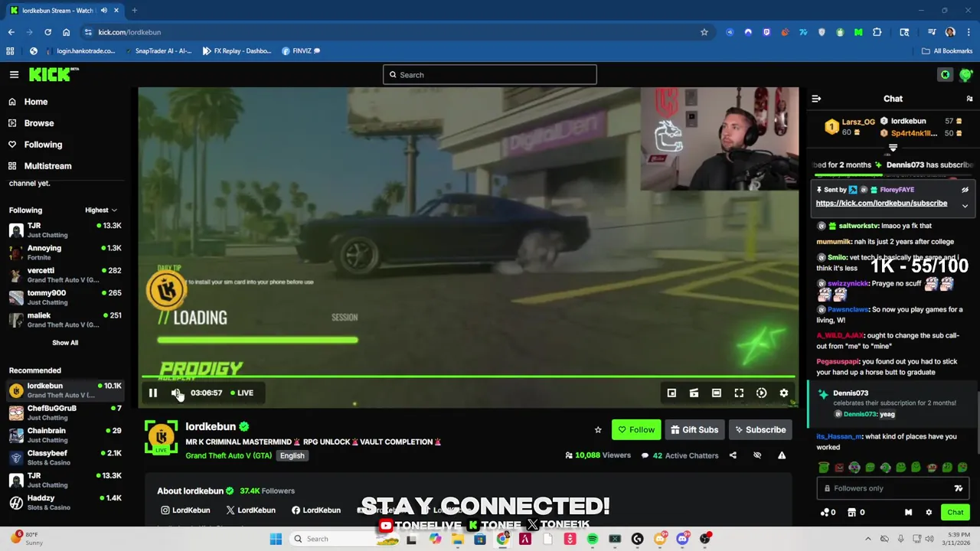The width and height of the screenshot is (980, 551).
Task: Click the Kick logo
Action: 54,74
